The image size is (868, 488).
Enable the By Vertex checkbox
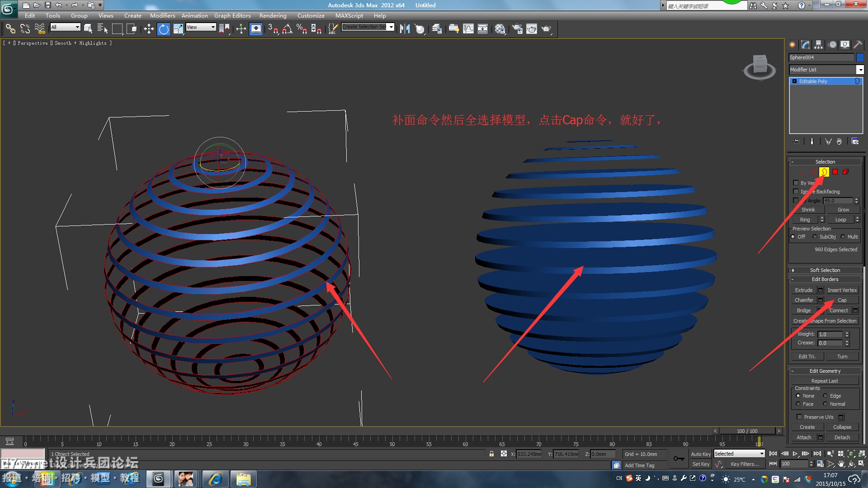(796, 183)
